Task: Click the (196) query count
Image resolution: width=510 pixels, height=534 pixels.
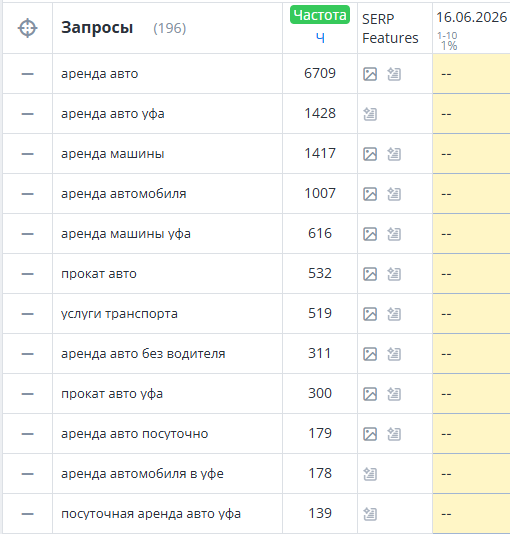Action: tap(170, 28)
